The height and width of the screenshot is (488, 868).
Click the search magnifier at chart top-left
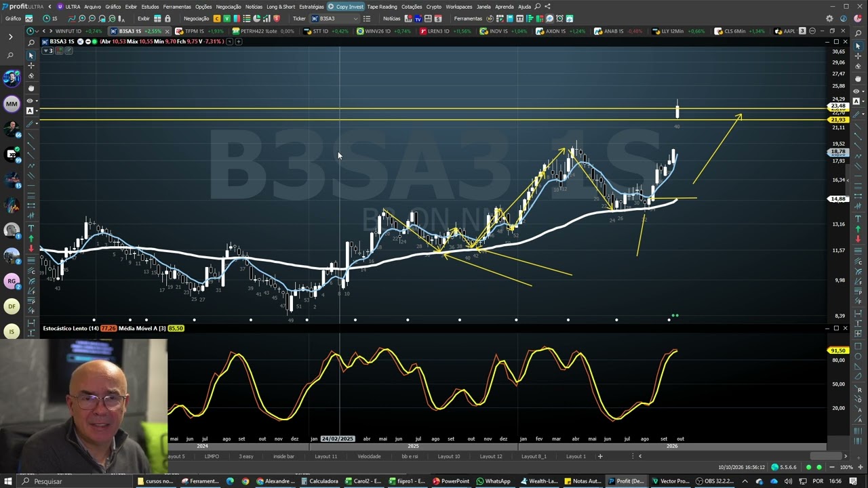click(x=31, y=42)
